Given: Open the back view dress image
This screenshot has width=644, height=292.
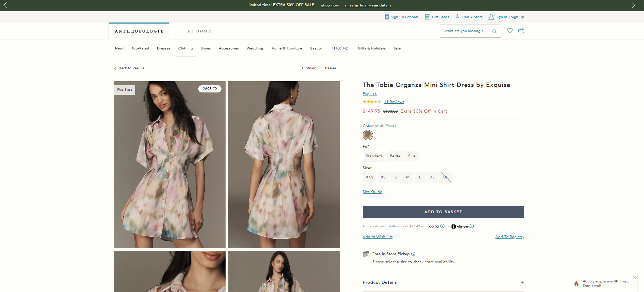Looking at the screenshot, I should [284, 164].
